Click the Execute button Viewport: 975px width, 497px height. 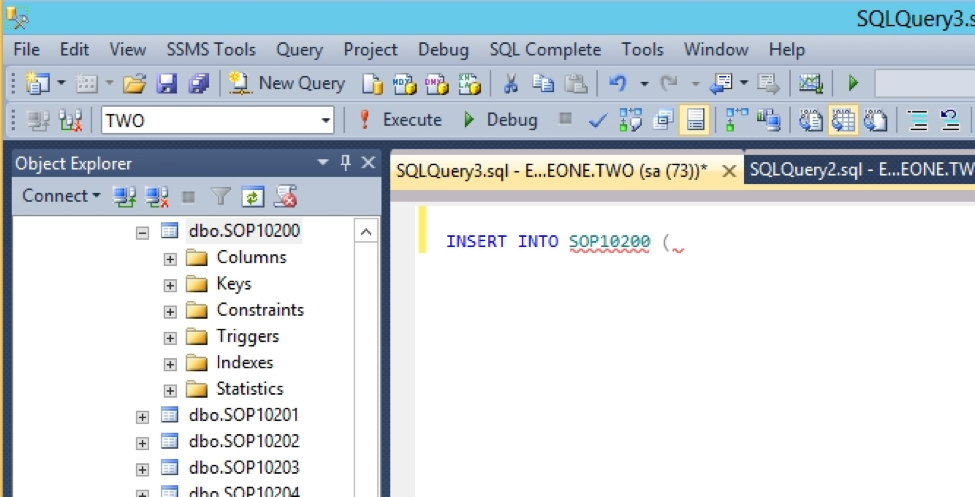pos(400,119)
